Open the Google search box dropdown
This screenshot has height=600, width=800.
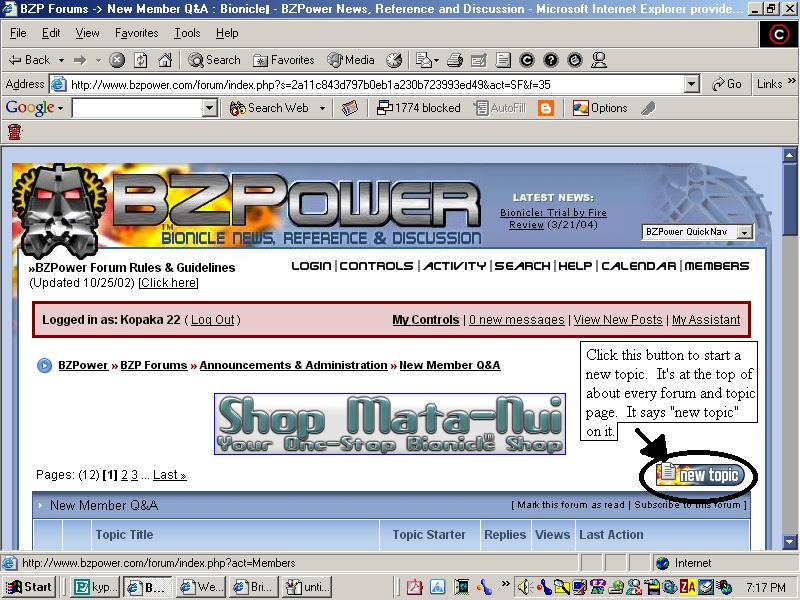pos(210,108)
